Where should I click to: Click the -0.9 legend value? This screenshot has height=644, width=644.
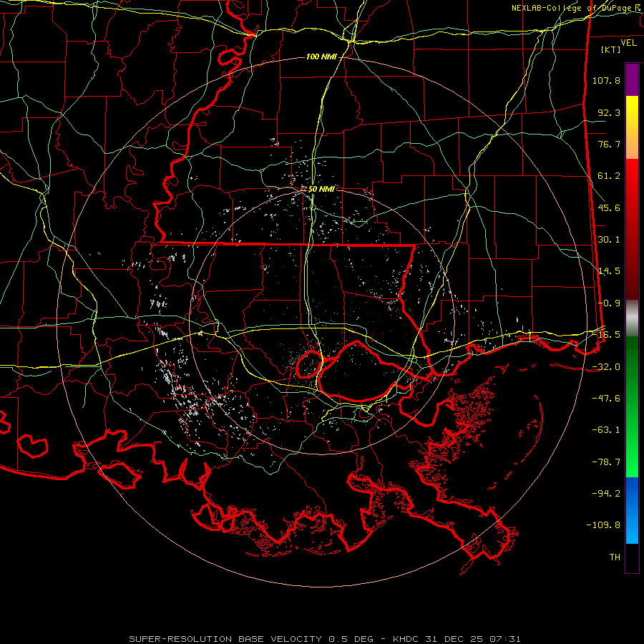[x=609, y=303]
